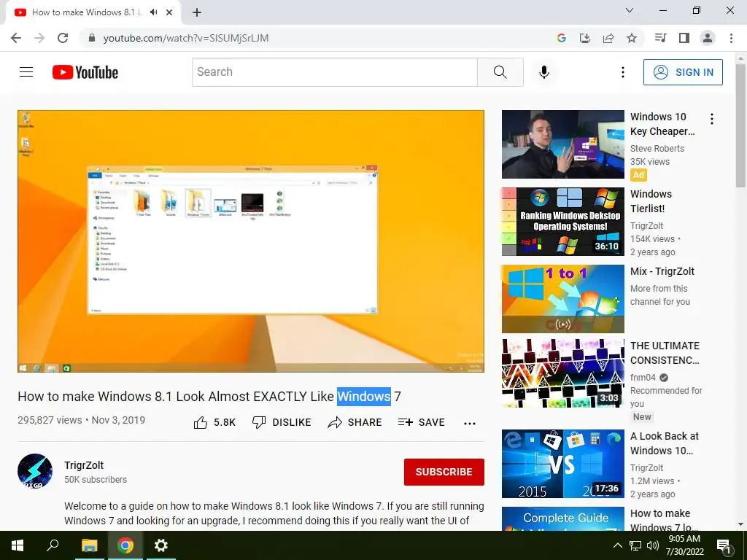The height and width of the screenshot is (560, 747).
Task: Reload the current page
Action: point(63,38)
